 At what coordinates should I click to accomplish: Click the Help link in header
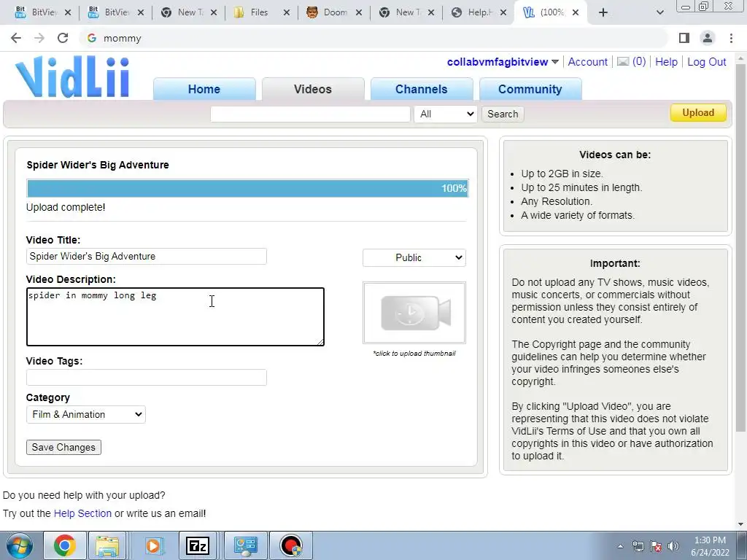(666, 62)
